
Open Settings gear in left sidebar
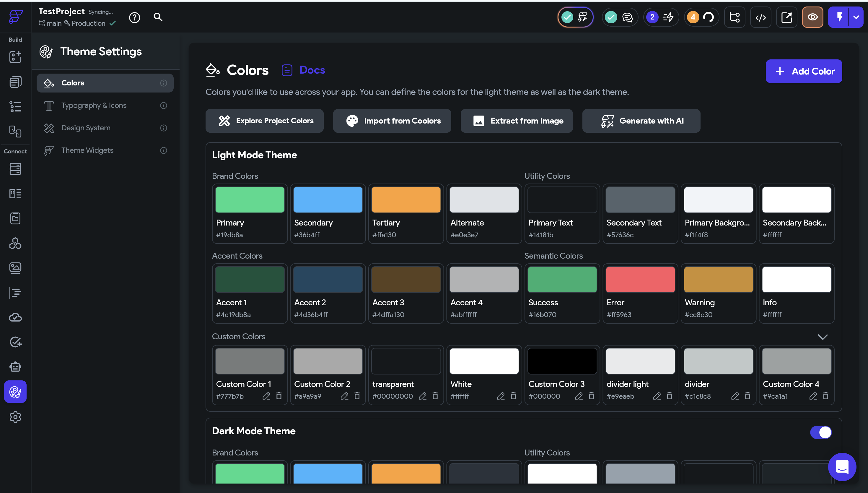(15, 417)
